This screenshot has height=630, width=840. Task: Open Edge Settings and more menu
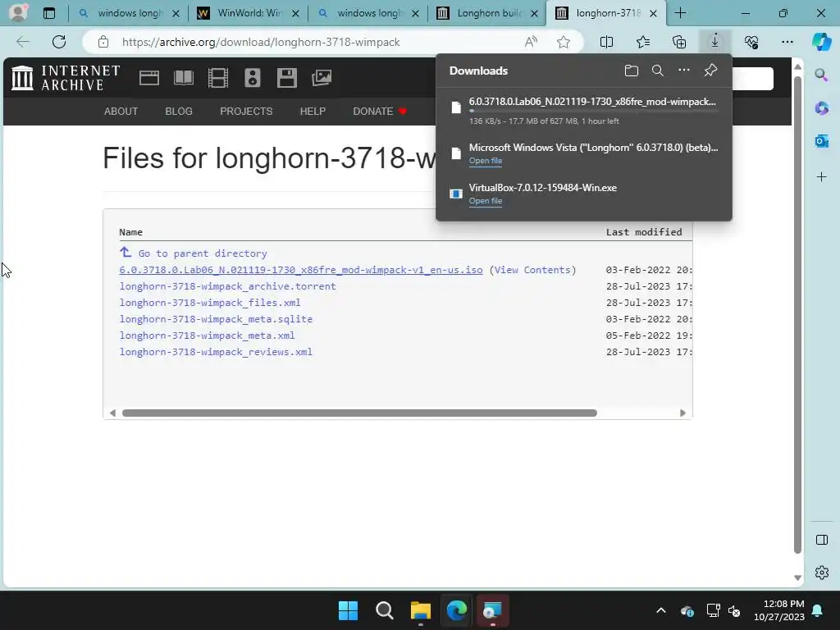[787, 42]
